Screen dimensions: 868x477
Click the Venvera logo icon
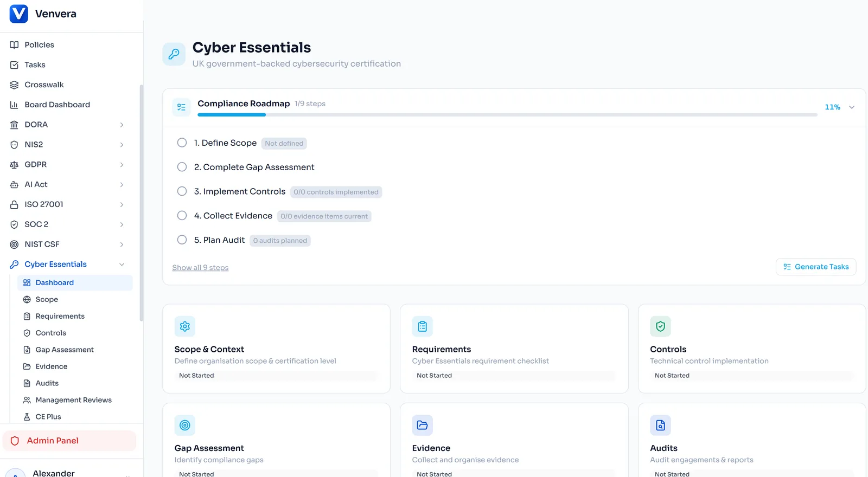(x=19, y=14)
